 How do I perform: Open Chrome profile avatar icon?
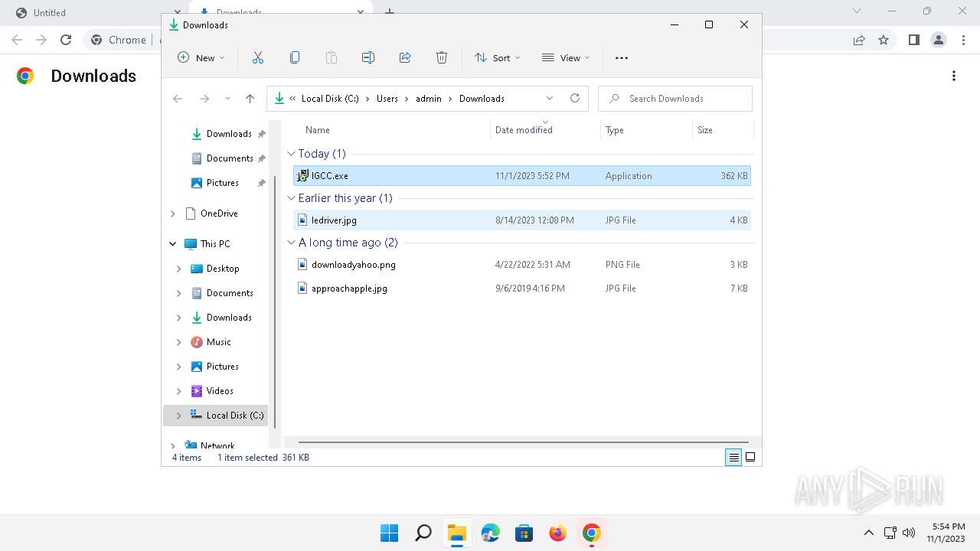point(938,40)
